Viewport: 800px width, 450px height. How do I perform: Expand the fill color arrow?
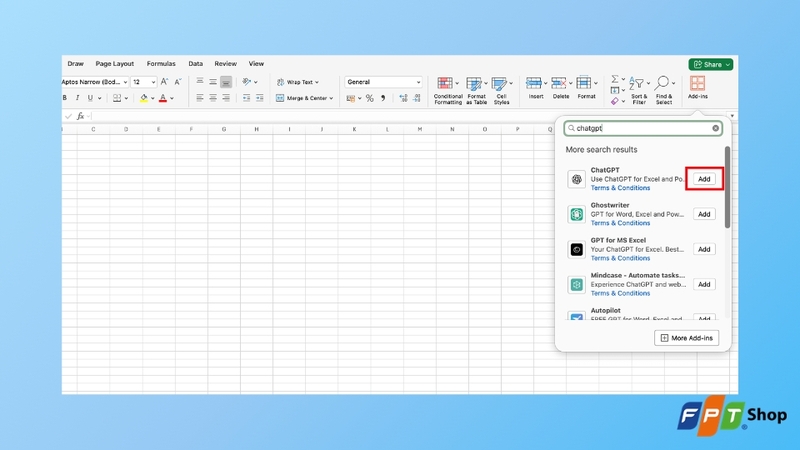(153, 98)
